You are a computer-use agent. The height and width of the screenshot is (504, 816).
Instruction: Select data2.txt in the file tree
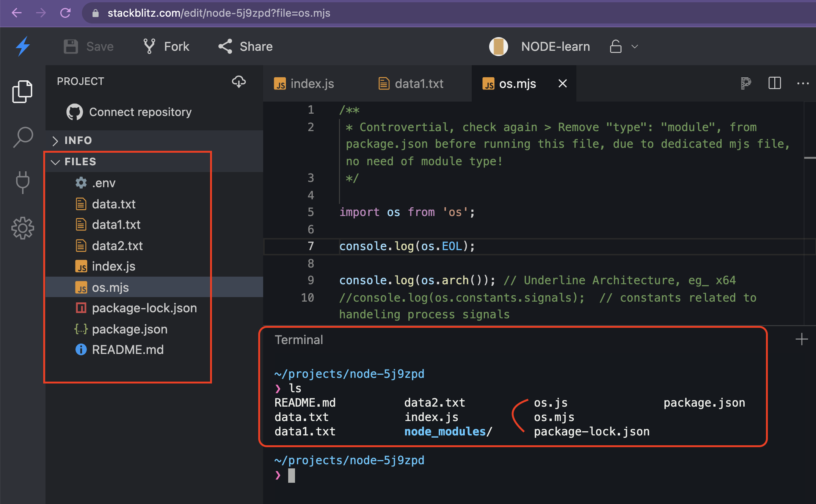(x=117, y=246)
